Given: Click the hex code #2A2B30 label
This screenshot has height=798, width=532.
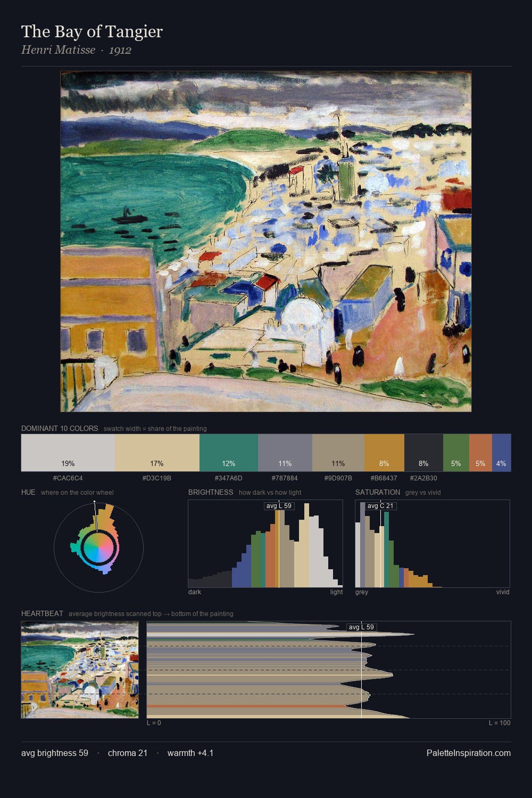Looking at the screenshot, I should click(x=423, y=478).
